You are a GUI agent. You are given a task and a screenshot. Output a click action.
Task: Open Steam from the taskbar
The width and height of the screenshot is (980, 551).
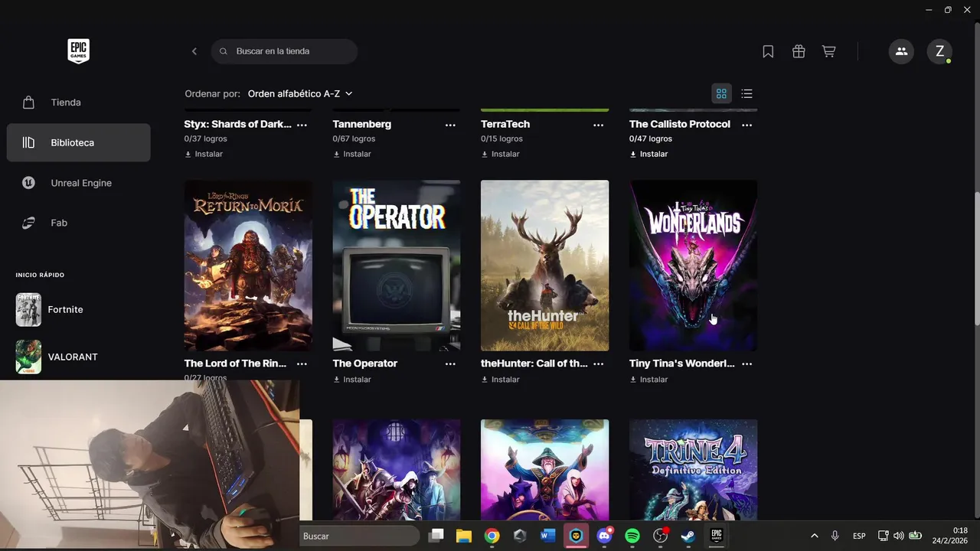click(688, 536)
